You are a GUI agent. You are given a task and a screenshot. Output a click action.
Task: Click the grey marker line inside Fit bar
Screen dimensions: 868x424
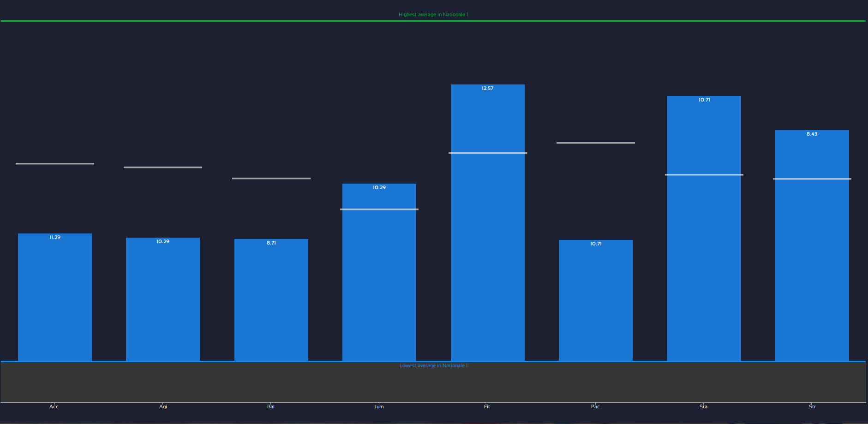pyautogui.click(x=488, y=153)
